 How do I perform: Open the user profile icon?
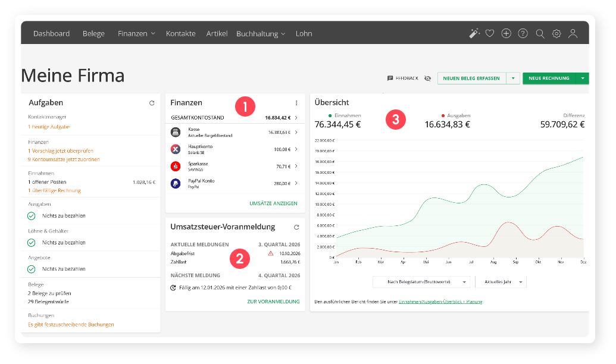click(x=573, y=34)
